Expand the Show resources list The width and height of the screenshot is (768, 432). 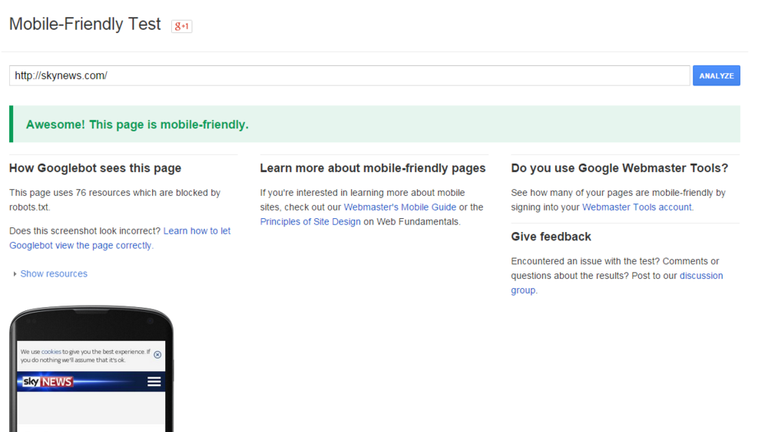point(53,274)
